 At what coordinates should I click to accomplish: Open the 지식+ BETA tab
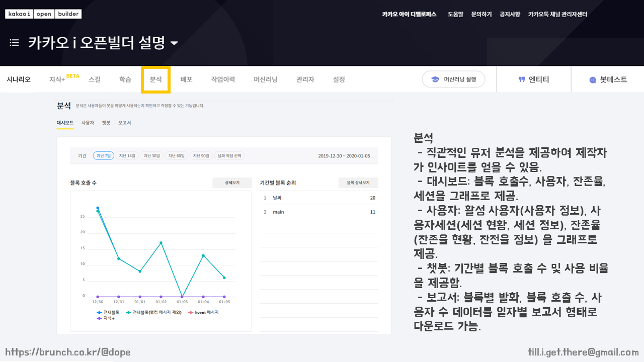tap(64, 79)
